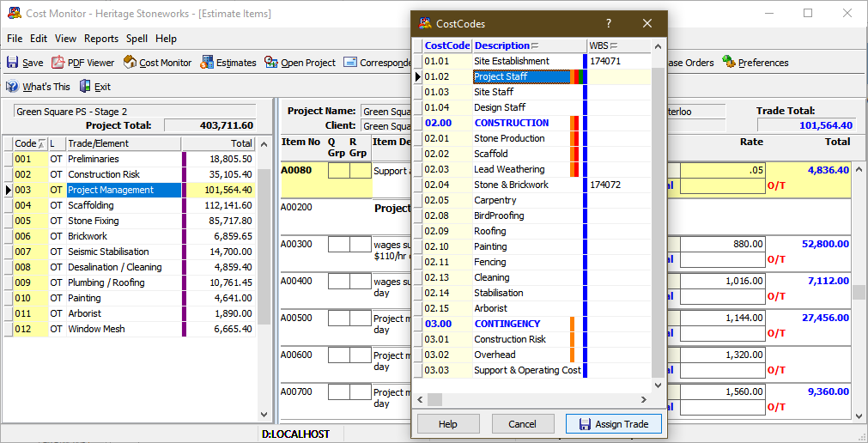Click scroll right arrow in CostCodes dialog
The height and width of the screenshot is (443, 868).
(x=644, y=399)
